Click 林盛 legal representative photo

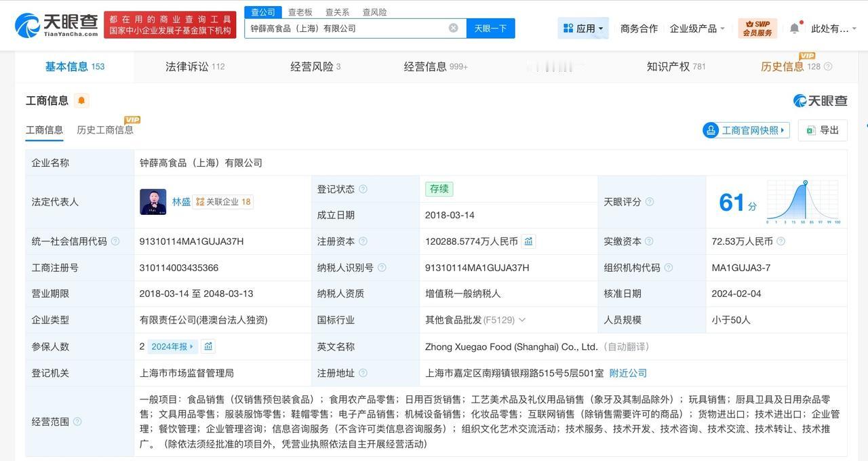click(x=153, y=202)
